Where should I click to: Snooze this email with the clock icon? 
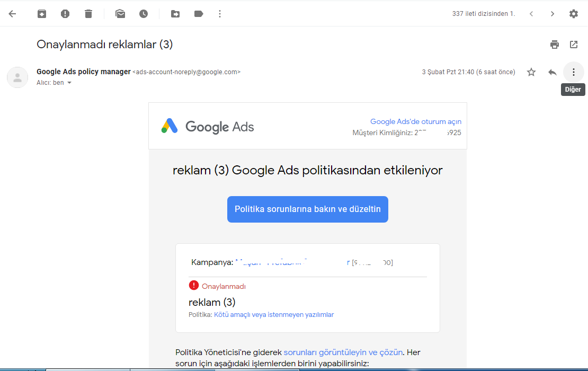(143, 14)
